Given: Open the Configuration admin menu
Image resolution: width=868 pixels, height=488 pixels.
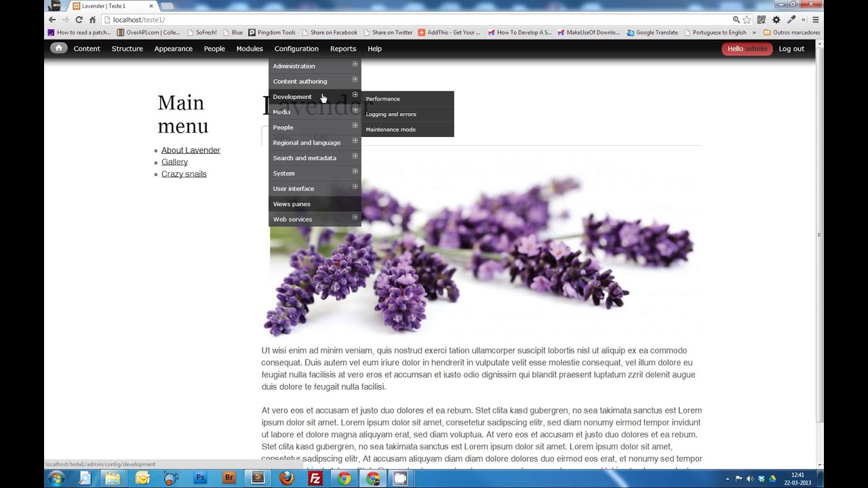Looking at the screenshot, I should pyautogui.click(x=296, y=49).
